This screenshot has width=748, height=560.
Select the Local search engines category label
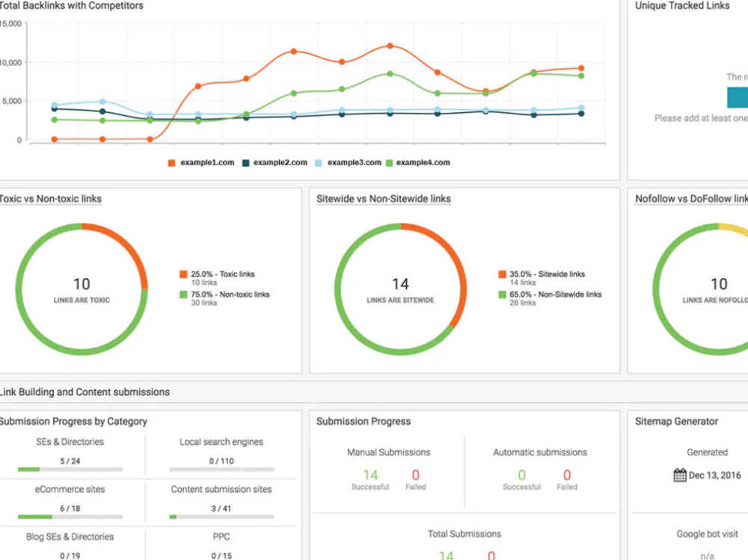[x=221, y=442]
